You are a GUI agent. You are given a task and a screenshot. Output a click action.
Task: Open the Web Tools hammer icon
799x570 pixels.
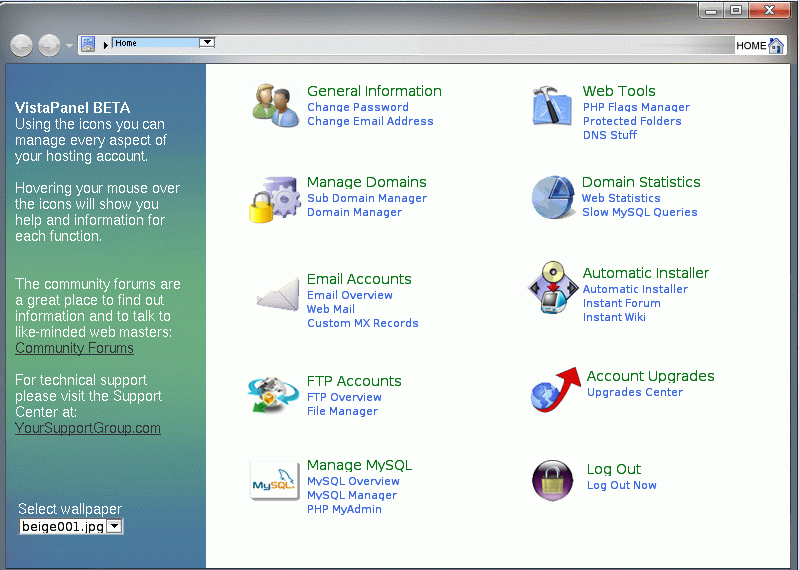click(551, 105)
